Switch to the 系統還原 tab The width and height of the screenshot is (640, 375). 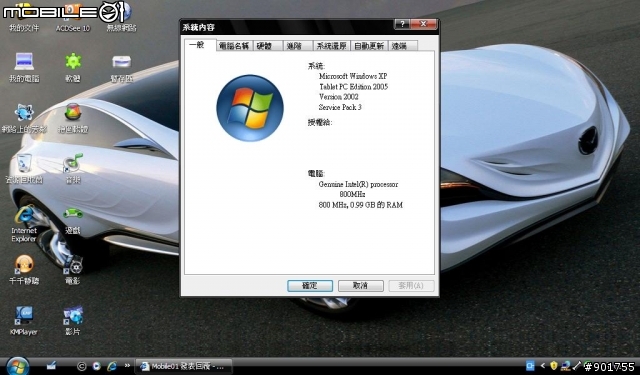(332, 46)
